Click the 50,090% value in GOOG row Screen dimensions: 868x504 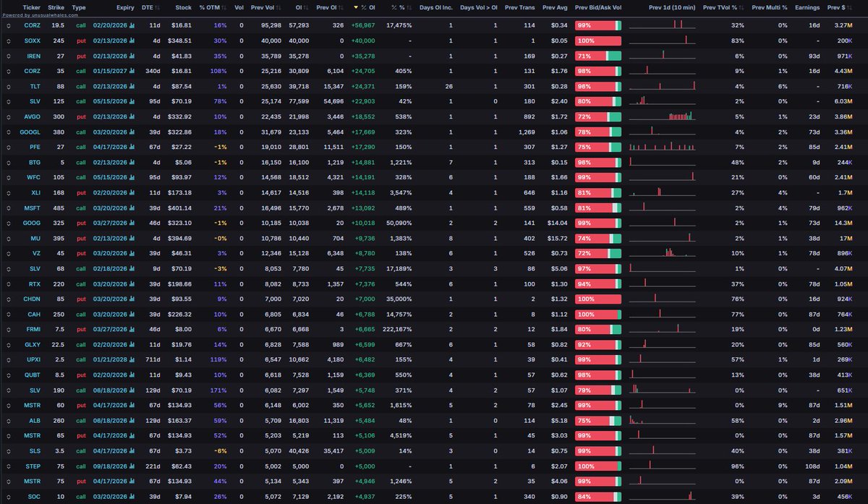tap(399, 223)
